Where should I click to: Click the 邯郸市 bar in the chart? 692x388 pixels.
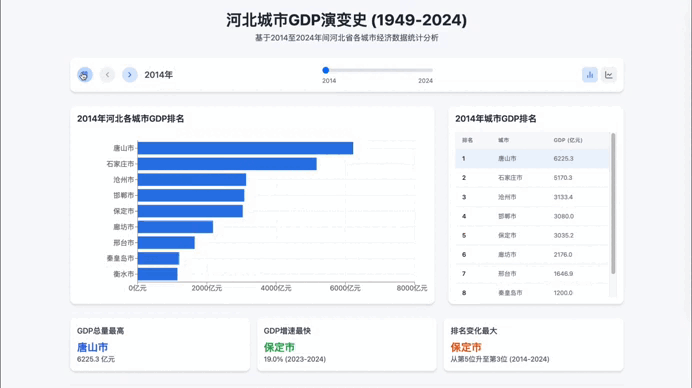[191, 195]
